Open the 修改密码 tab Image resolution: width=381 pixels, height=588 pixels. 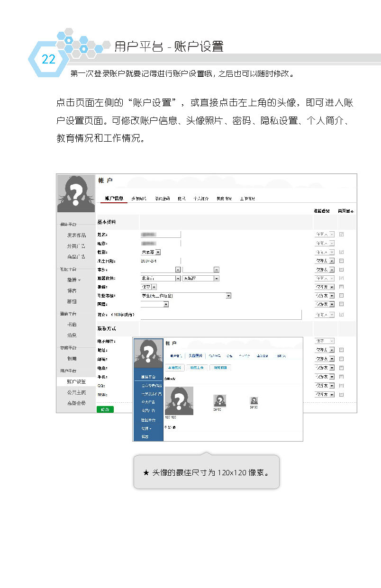[x=163, y=199]
